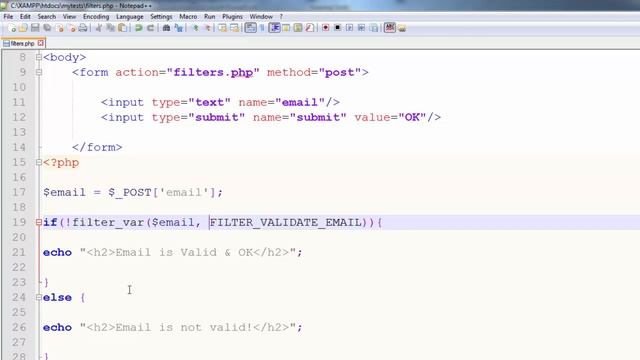Start macro recording with red dot icon
This screenshot has width=640, height=360.
tap(325, 28)
